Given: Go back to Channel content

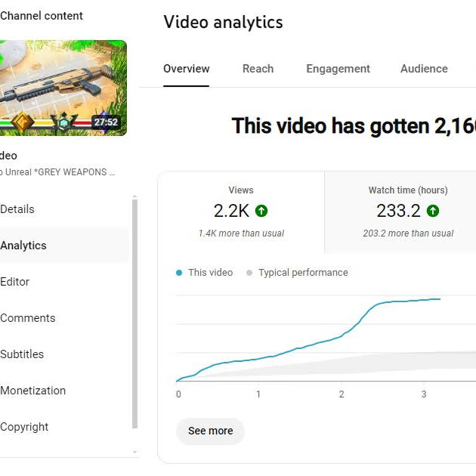Looking at the screenshot, I should point(42,16).
